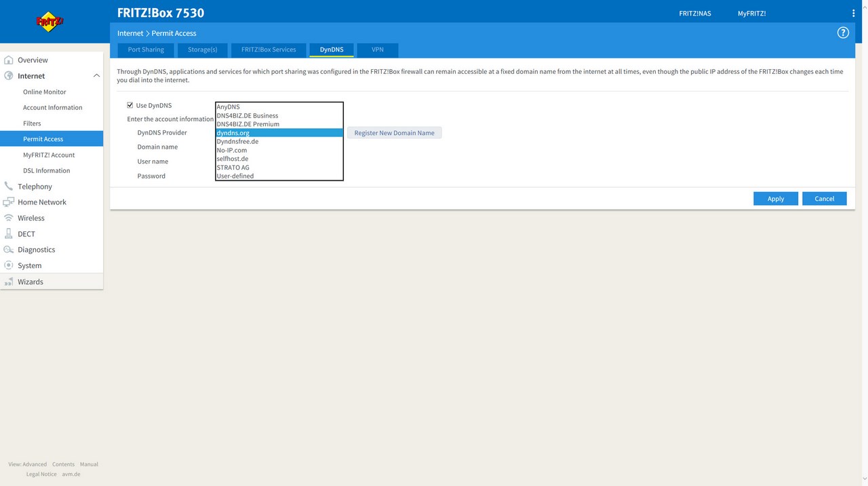Click the Apply button
Viewport: 868px width, 486px height.
coord(776,199)
